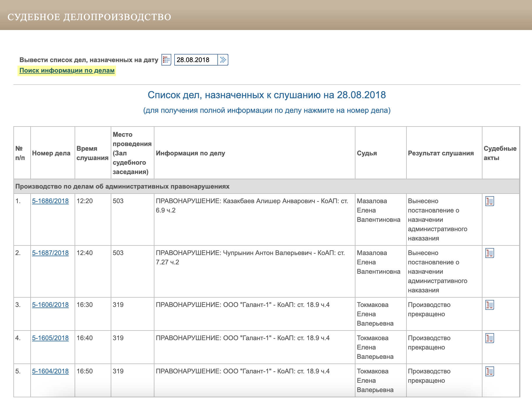Click the result 'Производство прекращено' for case 5-1606/2018

click(x=429, y=310)
